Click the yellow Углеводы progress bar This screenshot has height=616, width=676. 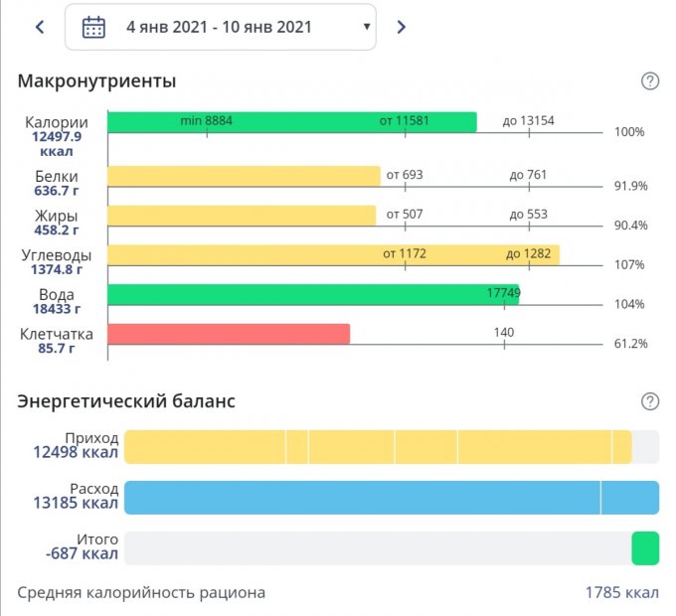click(333, 255)
